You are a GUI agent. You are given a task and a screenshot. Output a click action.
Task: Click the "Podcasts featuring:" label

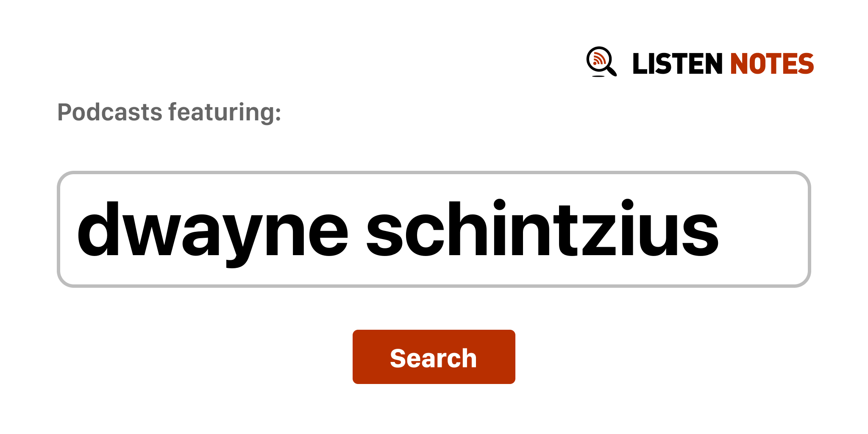169,112
